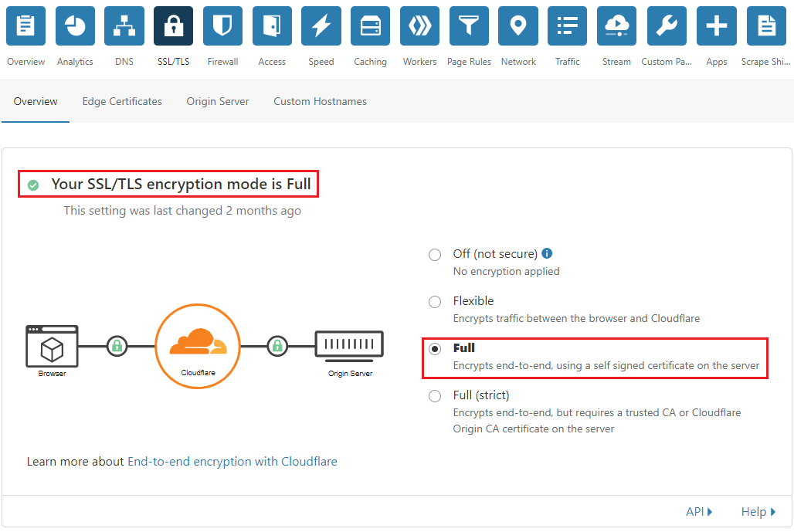Screen dimensions: 794x532
Task: Click the green check status icon
Action: point(33,185)
